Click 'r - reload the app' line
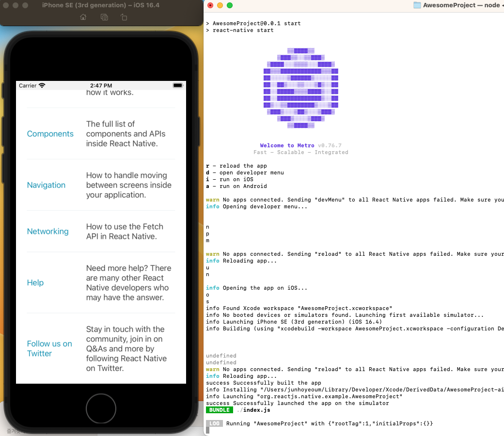The width and height of the screenshot is (504, 436). tap(236, 166)
